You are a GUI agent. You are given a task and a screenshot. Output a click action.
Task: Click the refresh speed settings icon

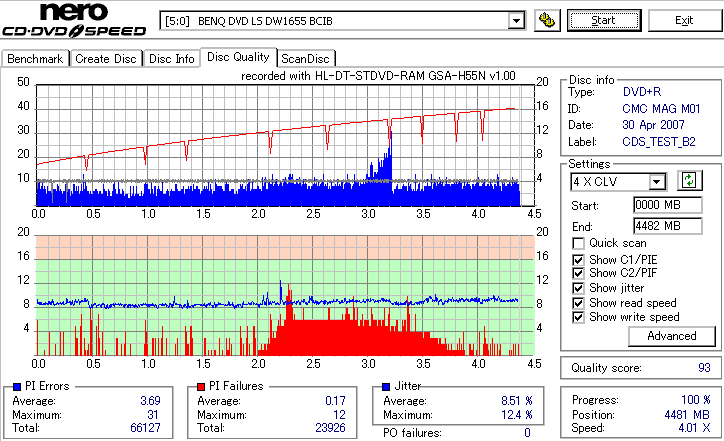(x=689, y=180)
